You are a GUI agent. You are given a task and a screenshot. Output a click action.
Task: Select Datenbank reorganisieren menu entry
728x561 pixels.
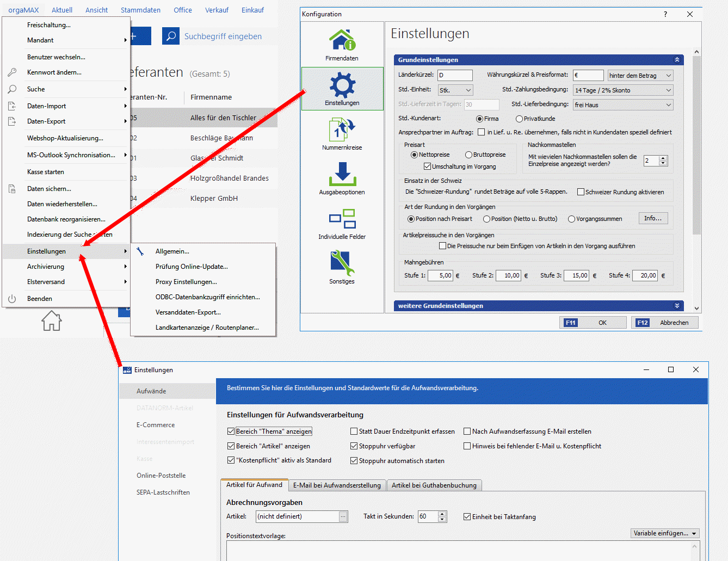click(66, 219)
